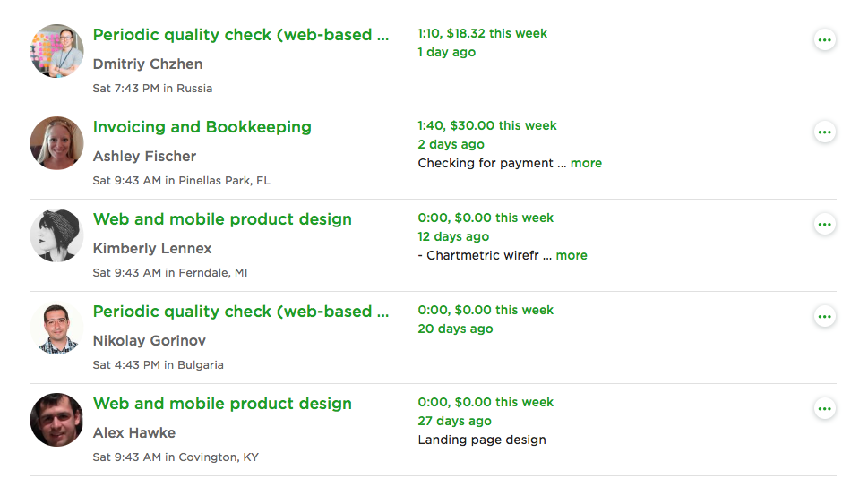Click Alex Hawke's profile photo

coord(57,420)
